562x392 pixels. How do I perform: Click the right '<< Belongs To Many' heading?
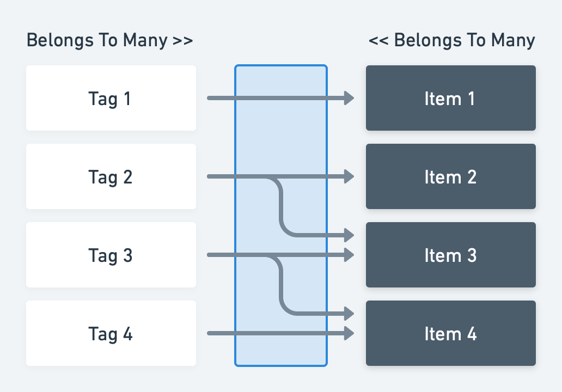tap(452, 40)
